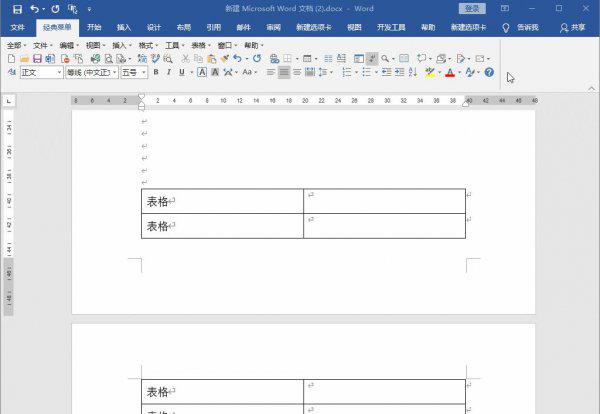Apply red font color
This screenshot has width=600, height=414.
point(450,72)
